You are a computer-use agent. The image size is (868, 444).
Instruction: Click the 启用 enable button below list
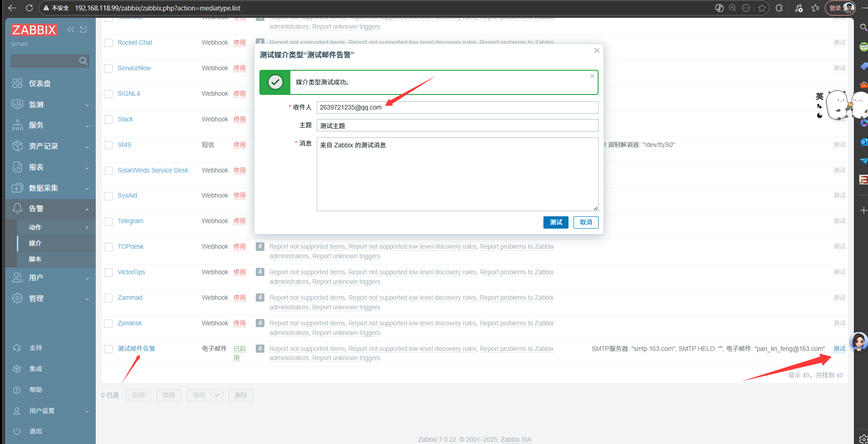coord(139,395)
